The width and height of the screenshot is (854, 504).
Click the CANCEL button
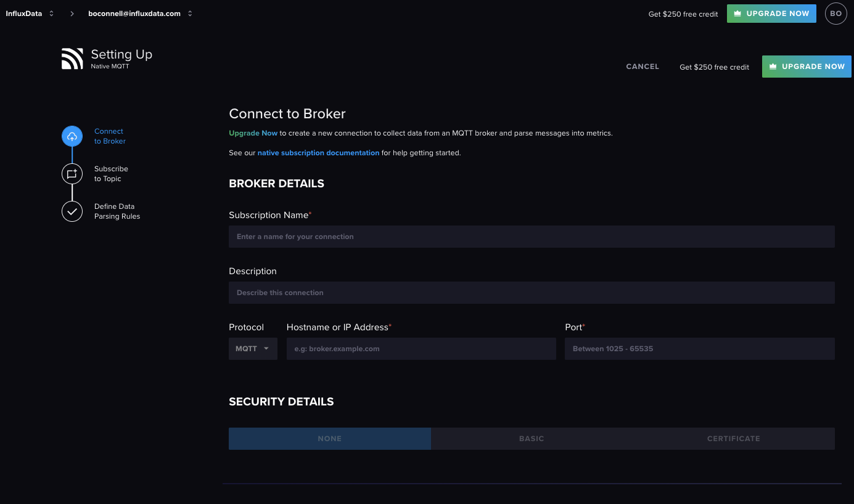click(x=642, y=66)
